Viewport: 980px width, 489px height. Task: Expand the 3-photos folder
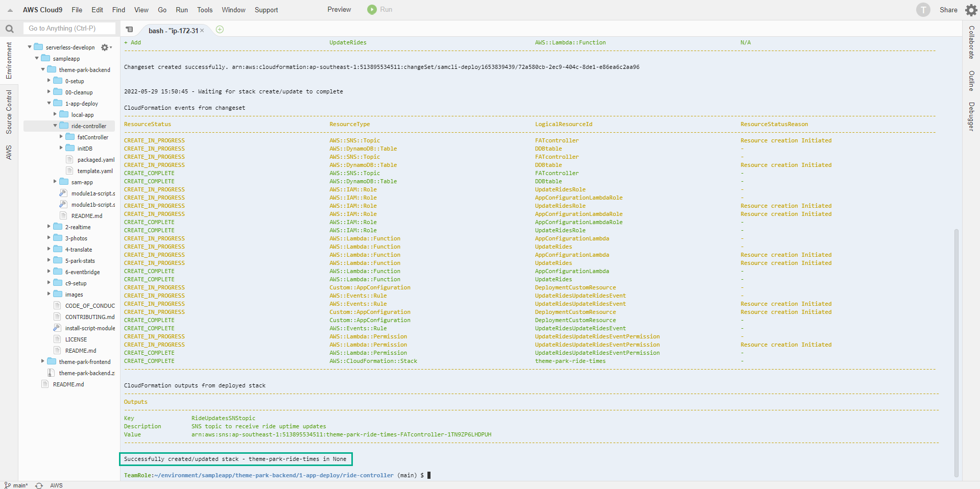[x=49, y=238]
